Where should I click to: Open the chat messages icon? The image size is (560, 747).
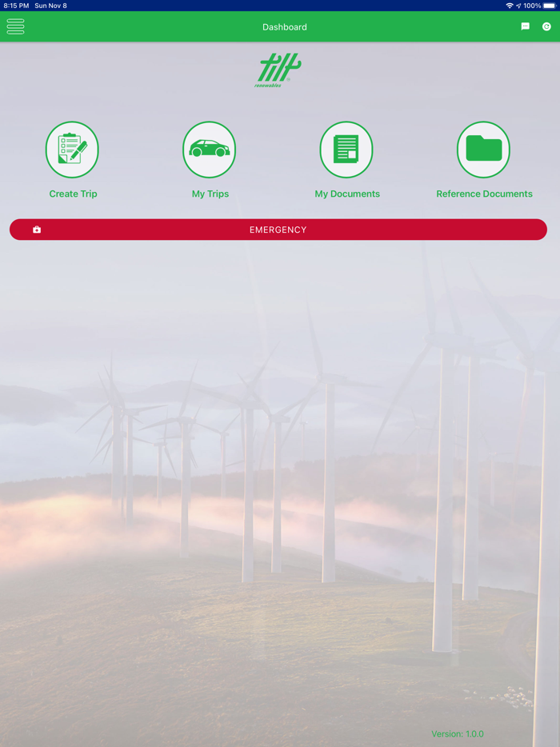526,26
